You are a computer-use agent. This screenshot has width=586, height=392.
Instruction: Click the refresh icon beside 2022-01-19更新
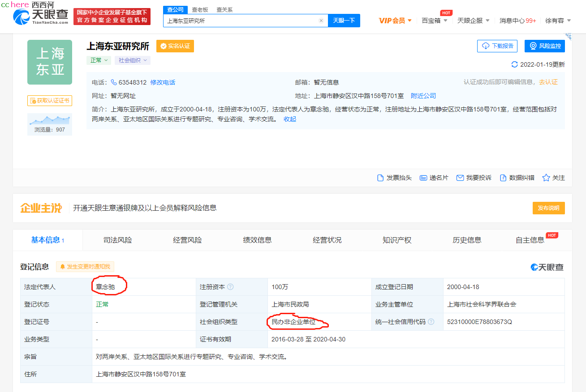515,64
